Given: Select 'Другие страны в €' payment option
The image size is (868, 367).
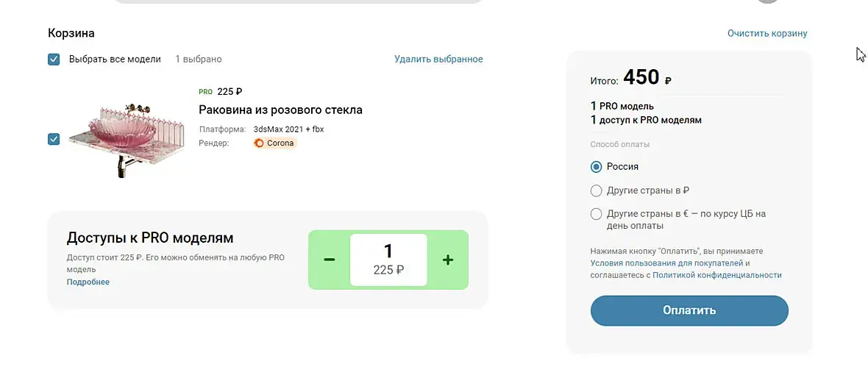Looking at the screenshot, I should click(597, 214).
